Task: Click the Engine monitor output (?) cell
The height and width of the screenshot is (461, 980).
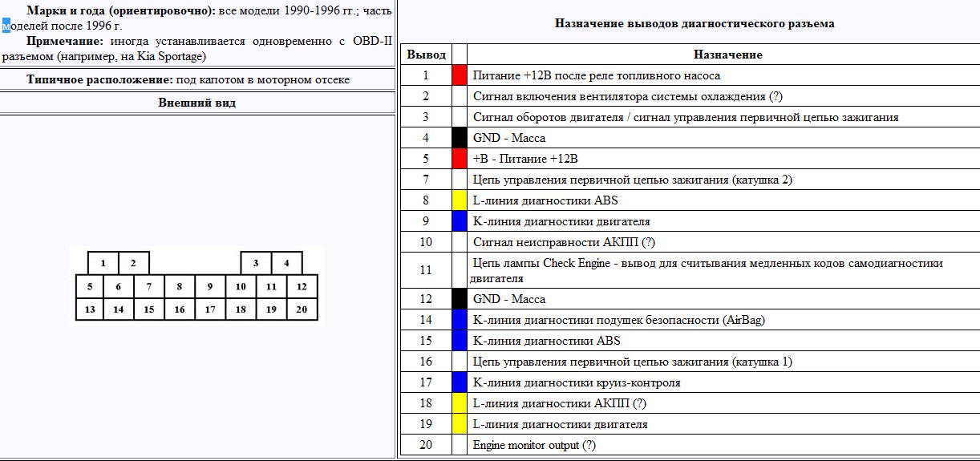Action: point(535,445)
